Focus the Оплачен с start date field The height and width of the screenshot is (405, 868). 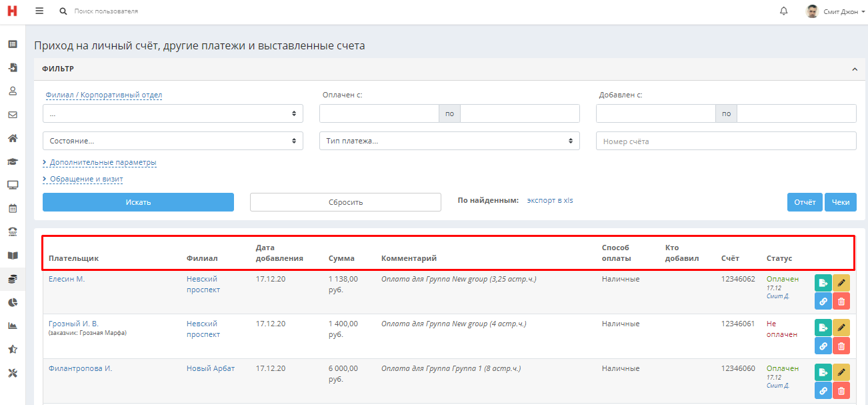(379, 113)
